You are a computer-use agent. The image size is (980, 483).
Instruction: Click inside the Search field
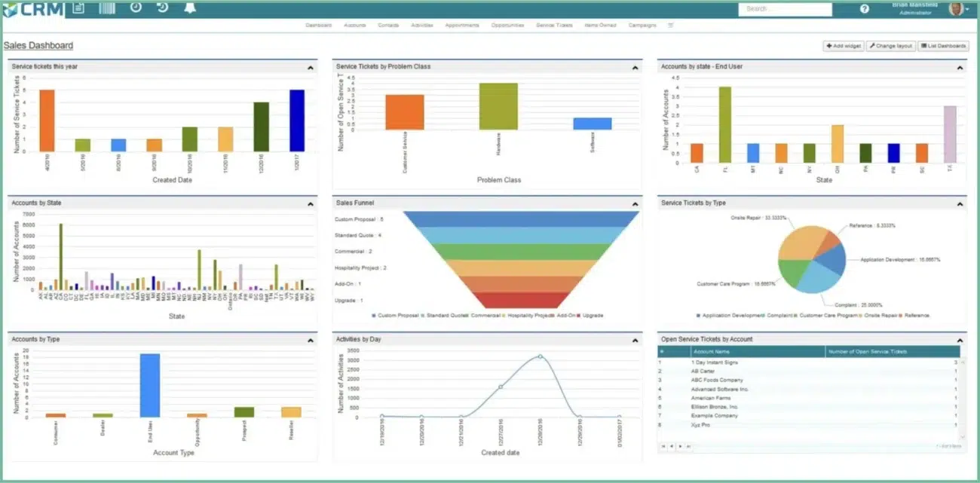(x=784, y=9)
